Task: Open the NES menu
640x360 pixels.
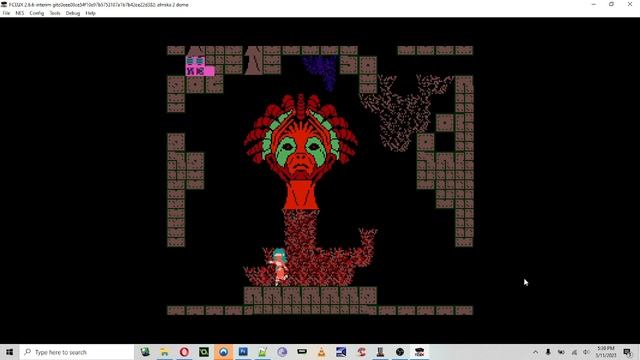Action: click(20, 13)
